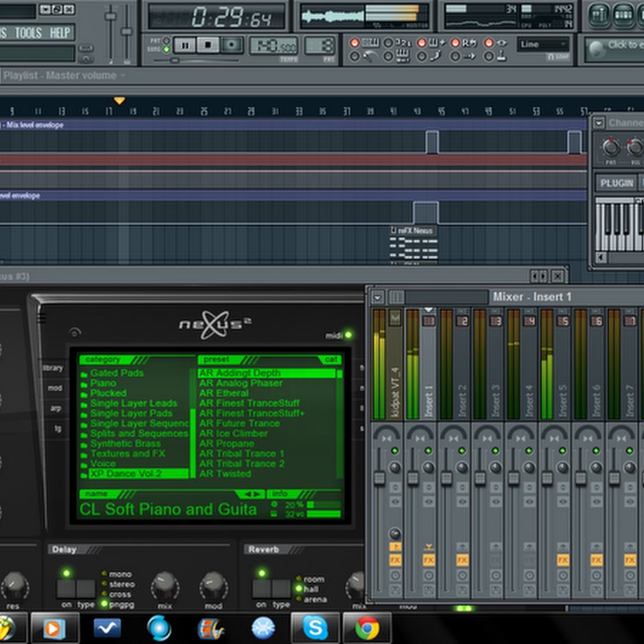
Task: Mute Insert 1 with its green LED
Action: 429,451
